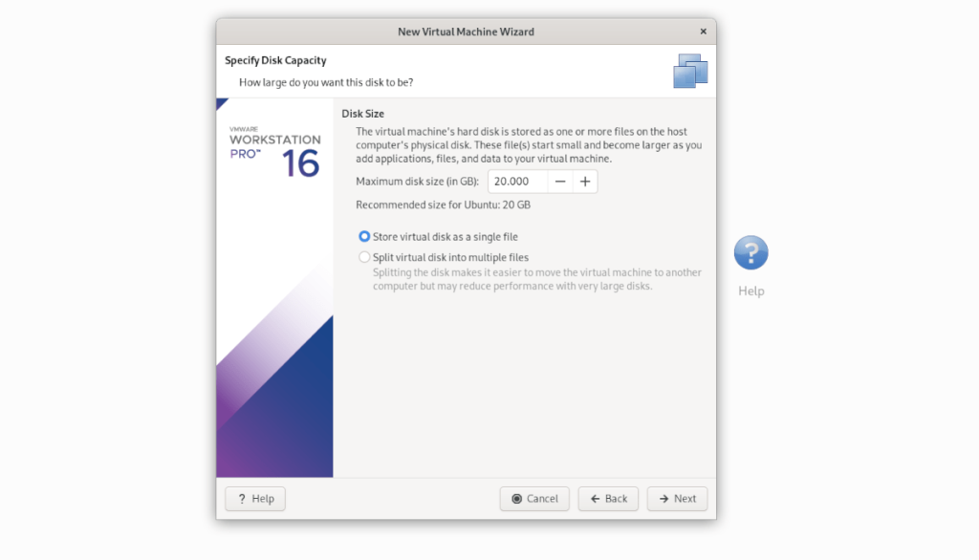Click the left arrow inside the Back button
Viewport: 979px width, 560px height.
[x=594, y=498]
